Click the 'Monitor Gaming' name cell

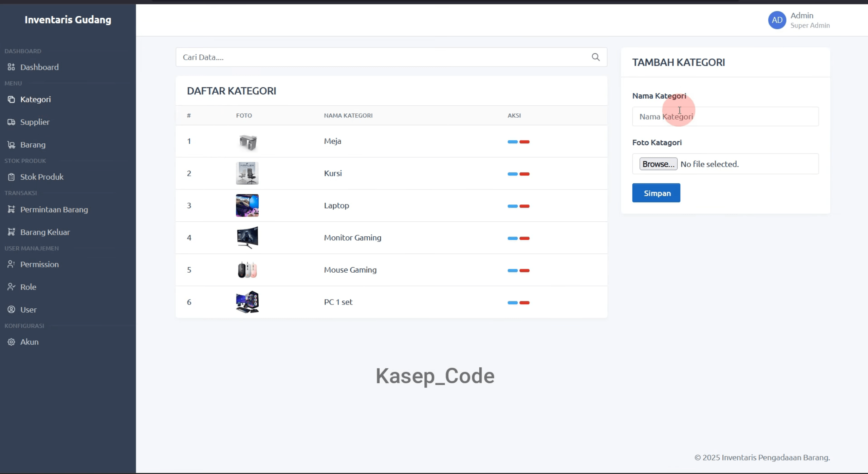pos(352,238)
